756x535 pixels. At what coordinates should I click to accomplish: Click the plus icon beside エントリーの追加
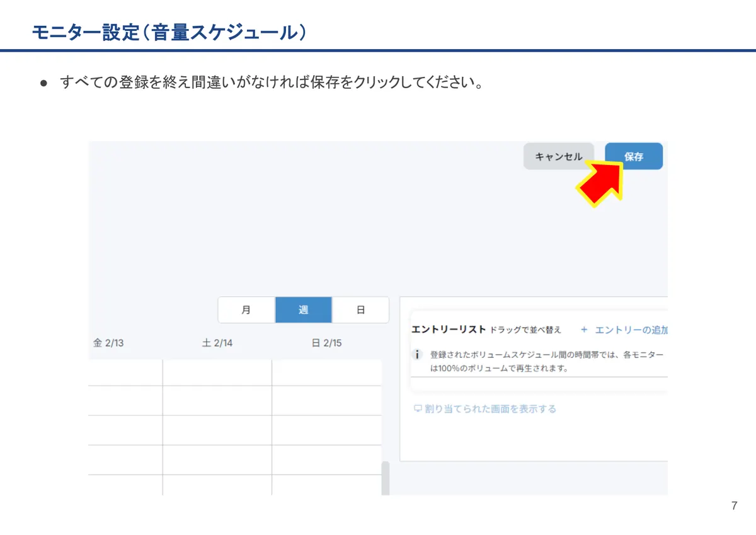(x=584, y=330)
